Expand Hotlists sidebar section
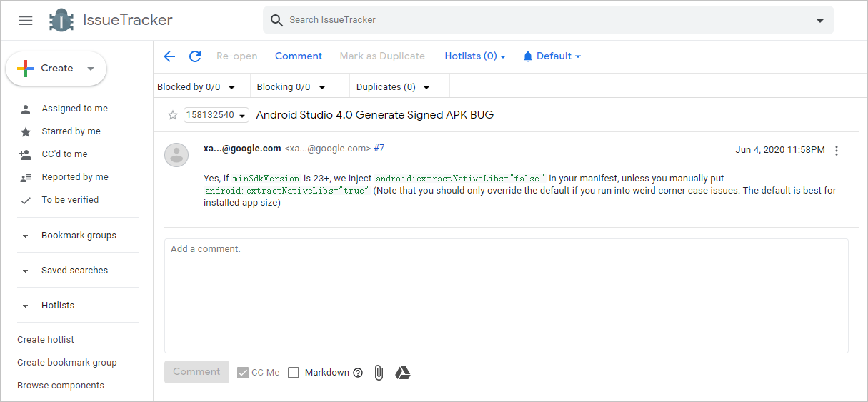This screenshot has width=868, height=402. 58,306
